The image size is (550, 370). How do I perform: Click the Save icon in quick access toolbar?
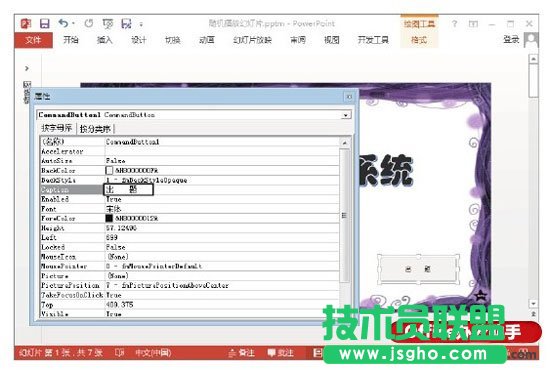[45, 23]
